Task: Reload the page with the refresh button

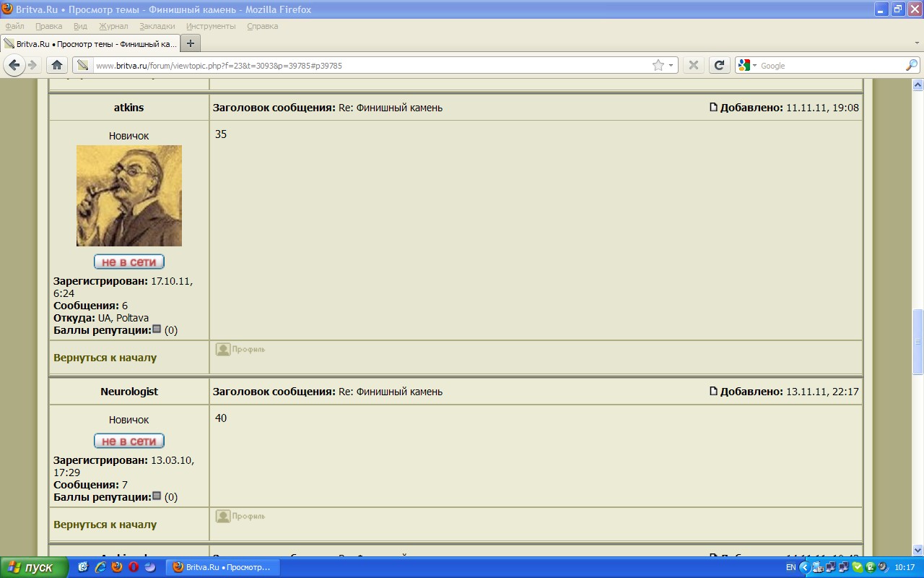Action: 719,65
